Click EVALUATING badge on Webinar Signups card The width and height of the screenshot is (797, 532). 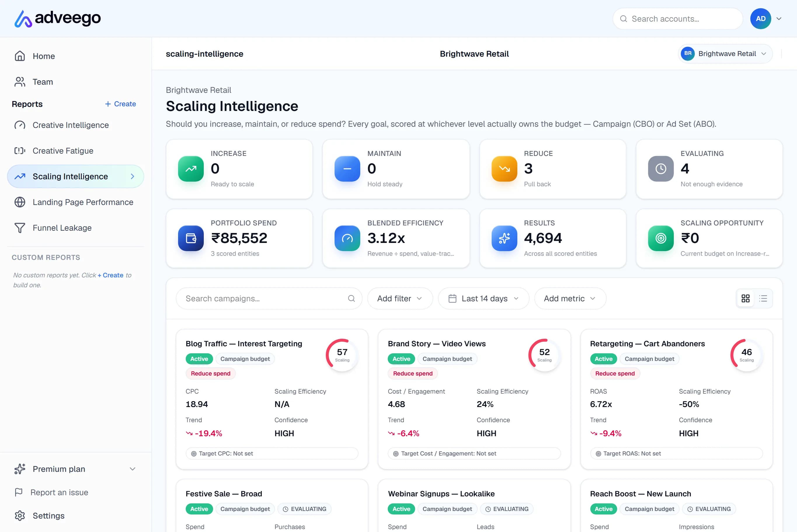507,509
